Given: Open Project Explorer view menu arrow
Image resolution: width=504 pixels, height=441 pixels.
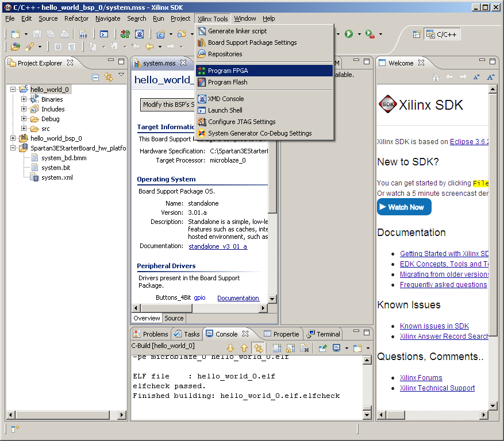Looking at the screenshot, I should point(121,75).
